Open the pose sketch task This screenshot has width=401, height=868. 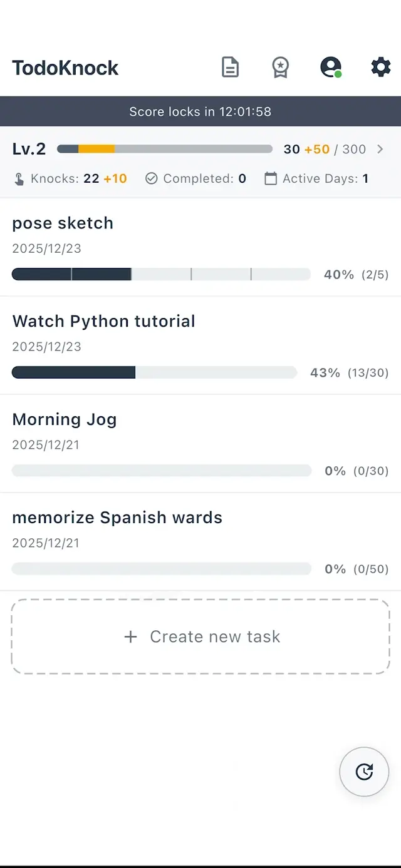(63, 223)
